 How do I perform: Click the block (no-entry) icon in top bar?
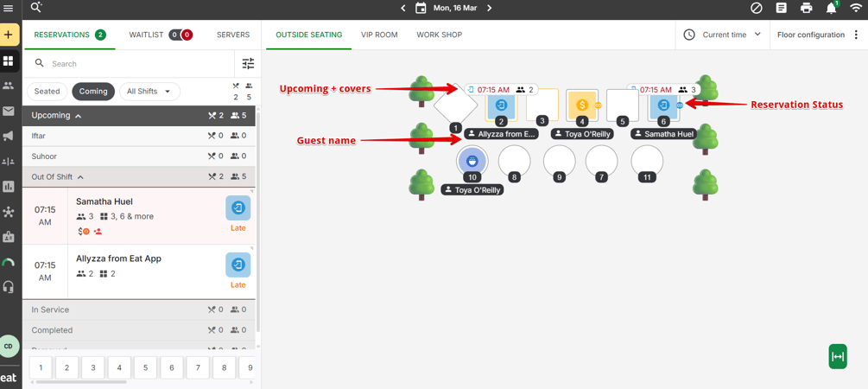coord(757,8)
